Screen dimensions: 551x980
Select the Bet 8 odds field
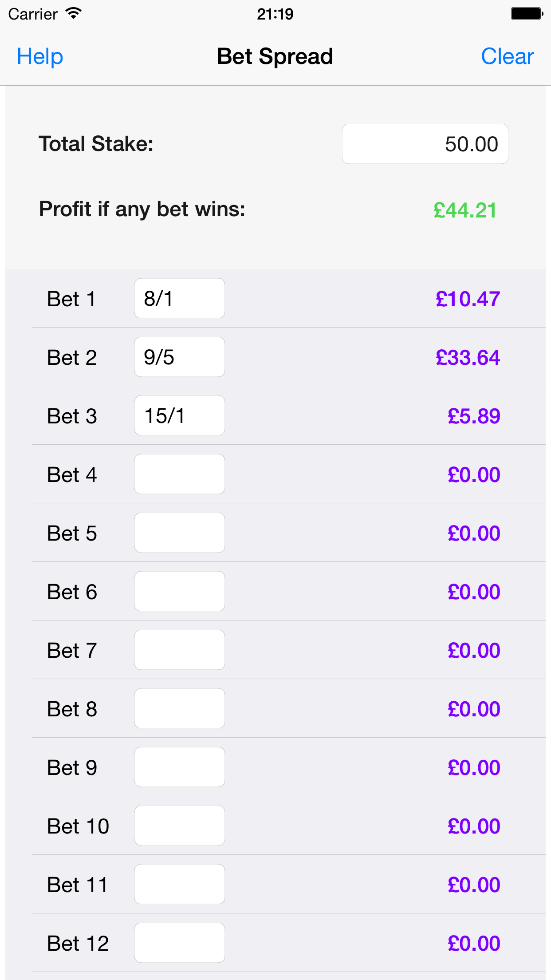[x=179, y=708]
